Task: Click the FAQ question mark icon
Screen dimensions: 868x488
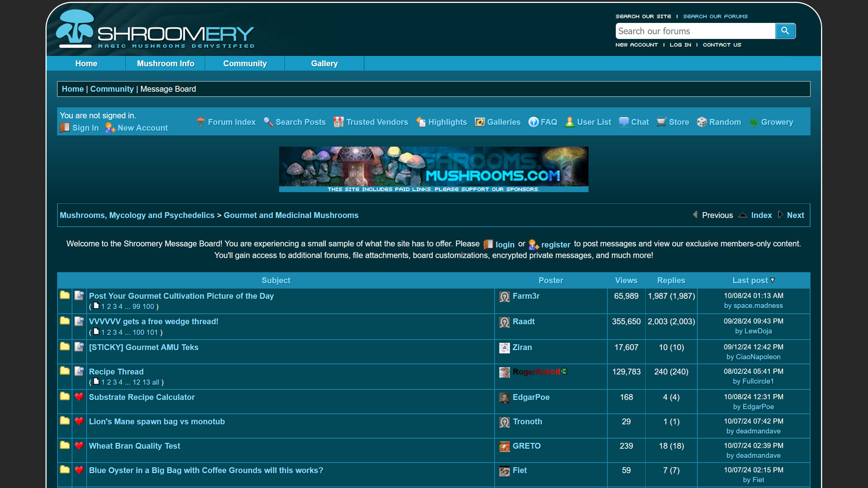Action: (533, 122)
